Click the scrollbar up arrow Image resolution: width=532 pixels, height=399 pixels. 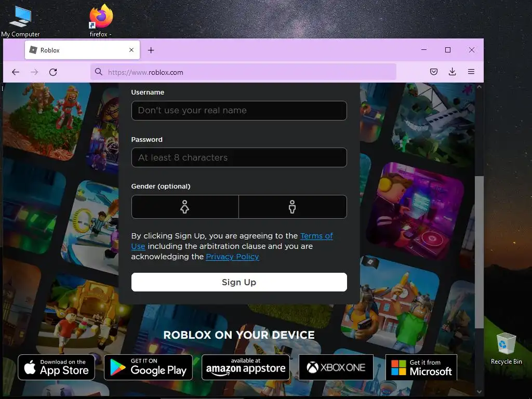click(x=479, y=87)
